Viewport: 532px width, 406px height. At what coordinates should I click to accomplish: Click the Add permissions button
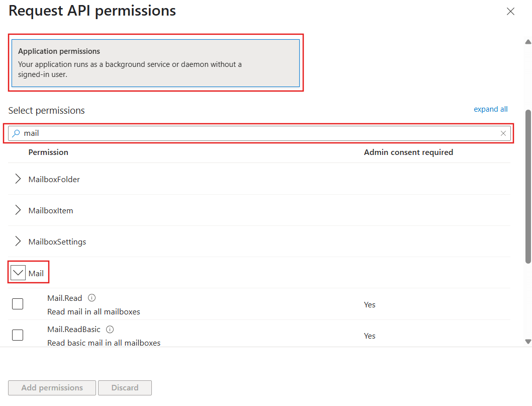tap(52, 388)
